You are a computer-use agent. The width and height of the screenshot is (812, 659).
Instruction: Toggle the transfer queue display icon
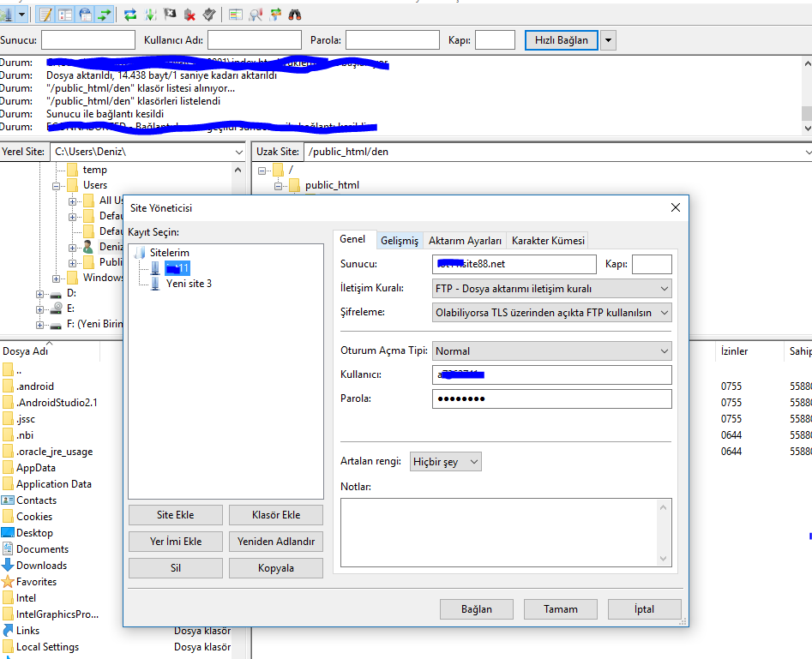click(x=105, y=15)
